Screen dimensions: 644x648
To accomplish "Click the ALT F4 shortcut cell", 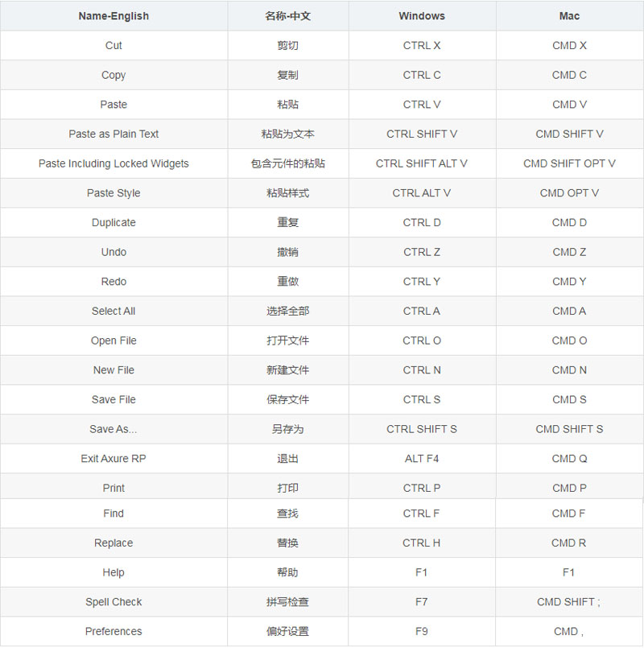I will coord(422,459).
